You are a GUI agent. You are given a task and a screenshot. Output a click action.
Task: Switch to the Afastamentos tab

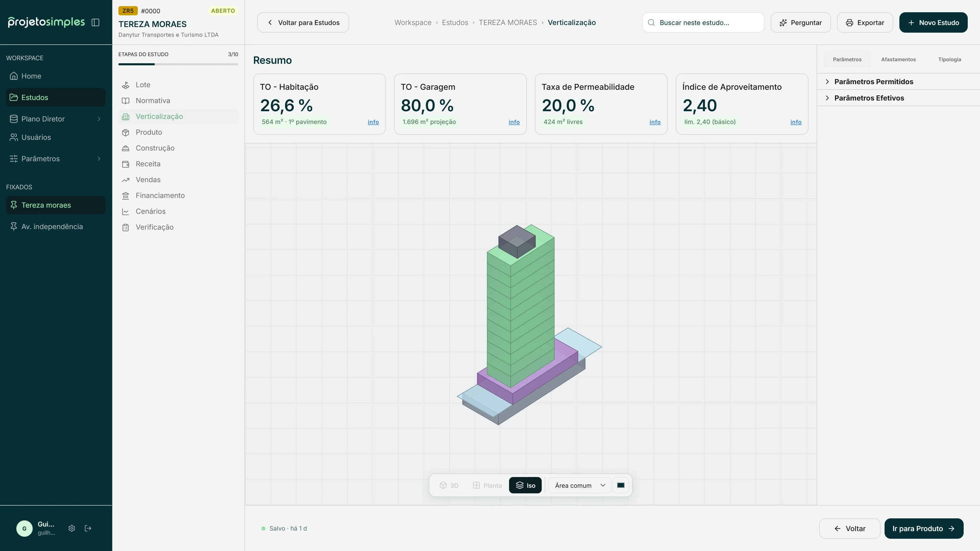click(898, 59)
